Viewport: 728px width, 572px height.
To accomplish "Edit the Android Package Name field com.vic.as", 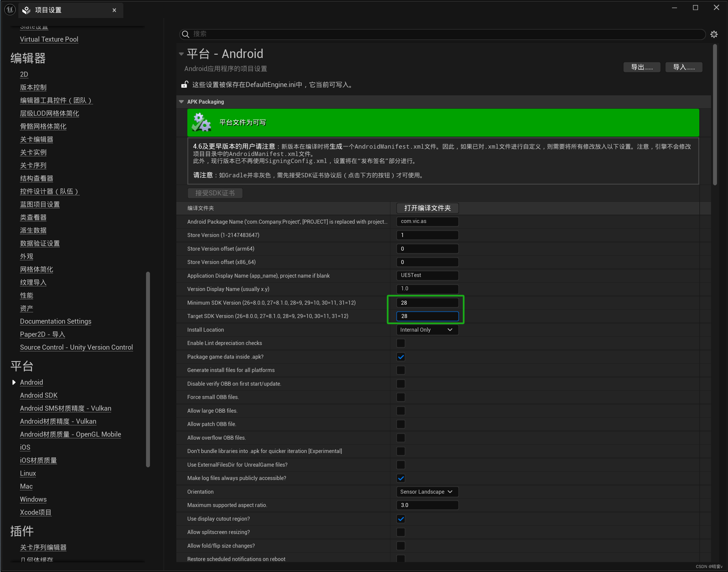I will (x=427, y=221).
